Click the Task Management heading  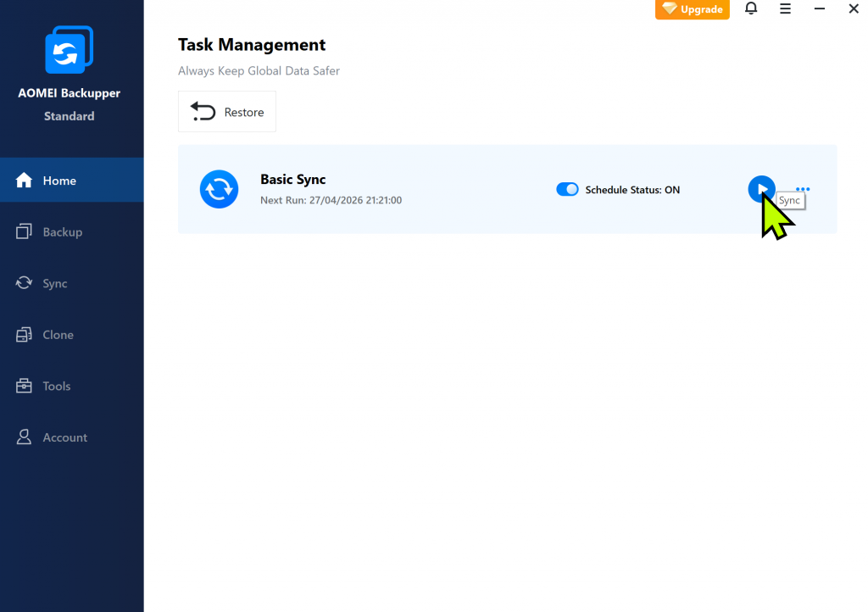pyautogui.click(x=251, y=44)
